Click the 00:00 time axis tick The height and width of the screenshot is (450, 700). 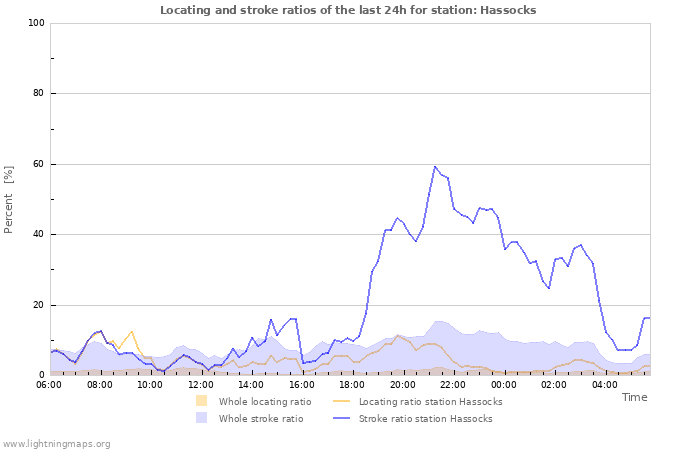point(504,384)
